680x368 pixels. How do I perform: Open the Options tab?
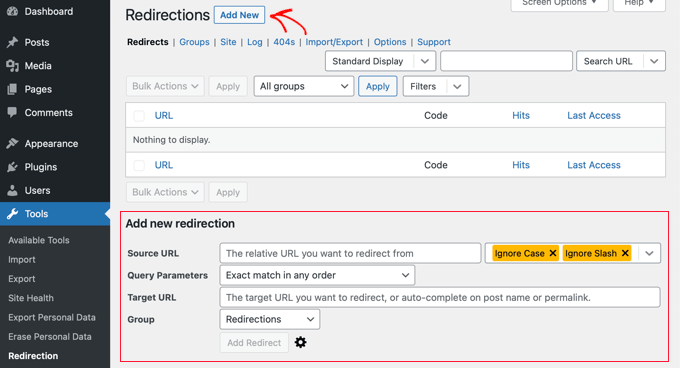pos(390,42)
